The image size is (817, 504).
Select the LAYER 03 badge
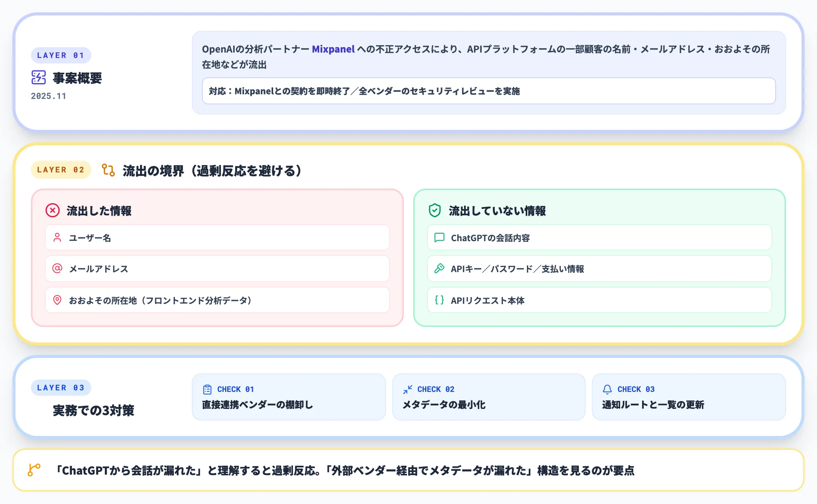tap(61, 388)
